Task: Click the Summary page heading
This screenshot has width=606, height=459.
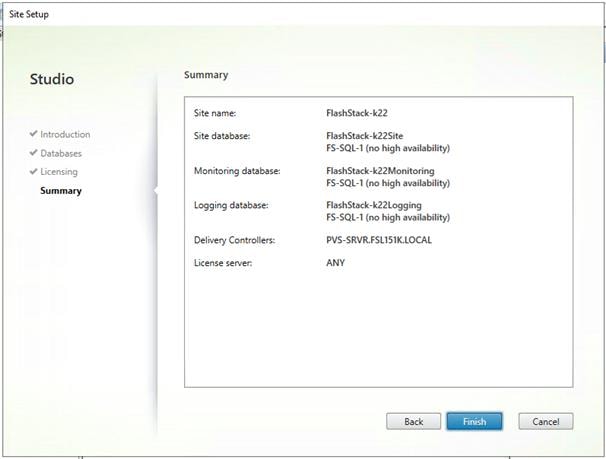Action: click(x=206, y=75)
